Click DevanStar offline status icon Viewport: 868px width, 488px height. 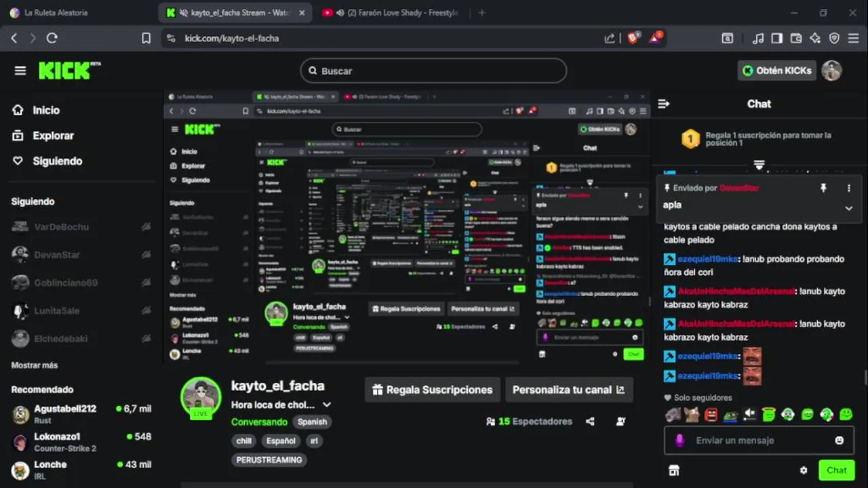(146, 255)
